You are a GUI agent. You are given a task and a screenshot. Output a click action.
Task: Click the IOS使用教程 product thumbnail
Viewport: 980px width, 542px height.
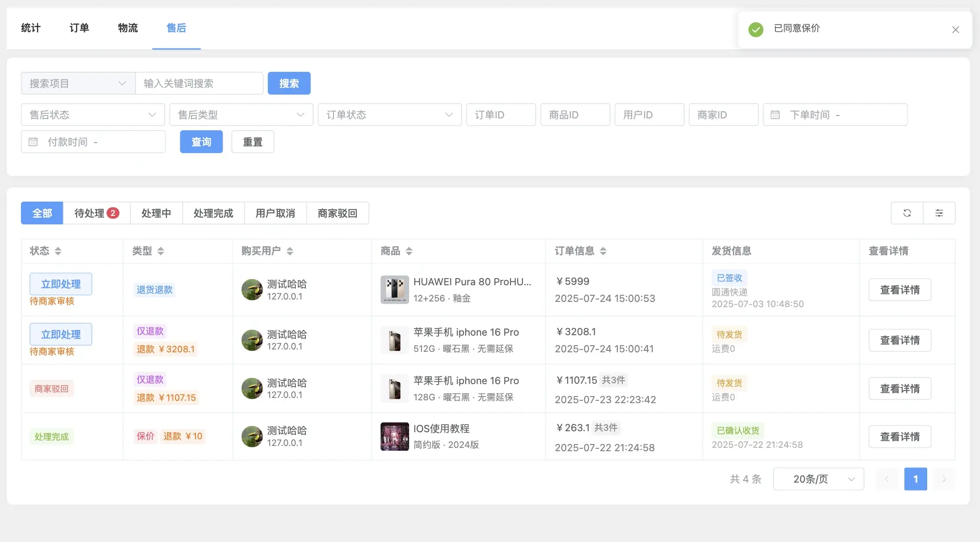(x=394, y=436)
